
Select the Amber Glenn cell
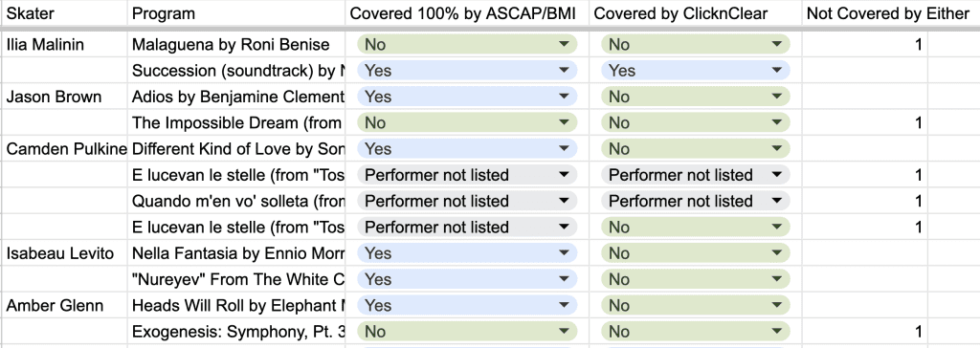[x=64, y=306]
